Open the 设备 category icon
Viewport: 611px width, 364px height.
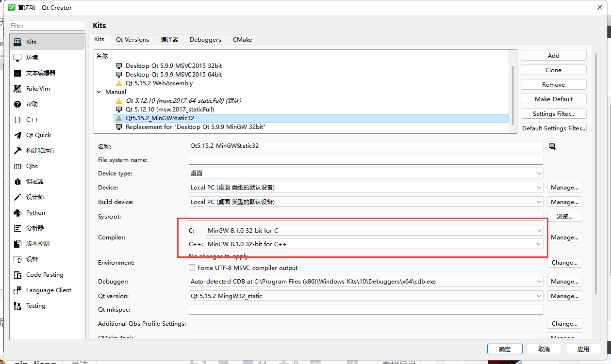(x=17, y=259)
